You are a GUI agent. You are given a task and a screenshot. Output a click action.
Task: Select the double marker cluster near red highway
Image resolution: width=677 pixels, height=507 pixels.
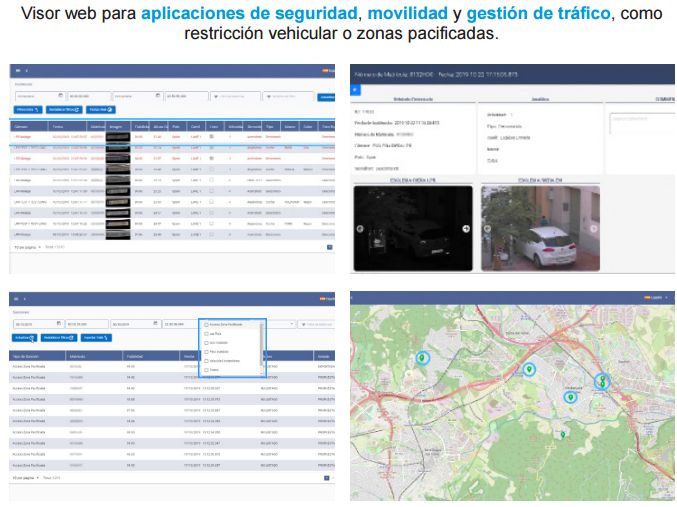[602, 381]
